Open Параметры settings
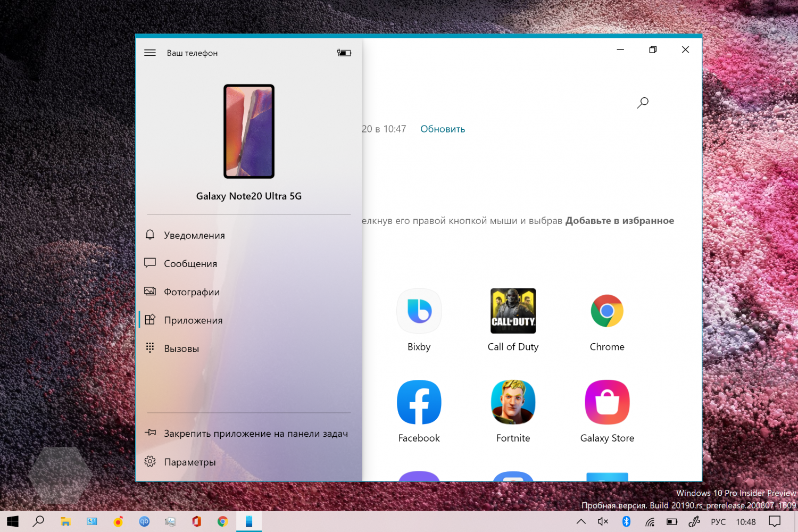Image resolution: width=798 pixels, height=532 pixels. (x=249, y=462)
